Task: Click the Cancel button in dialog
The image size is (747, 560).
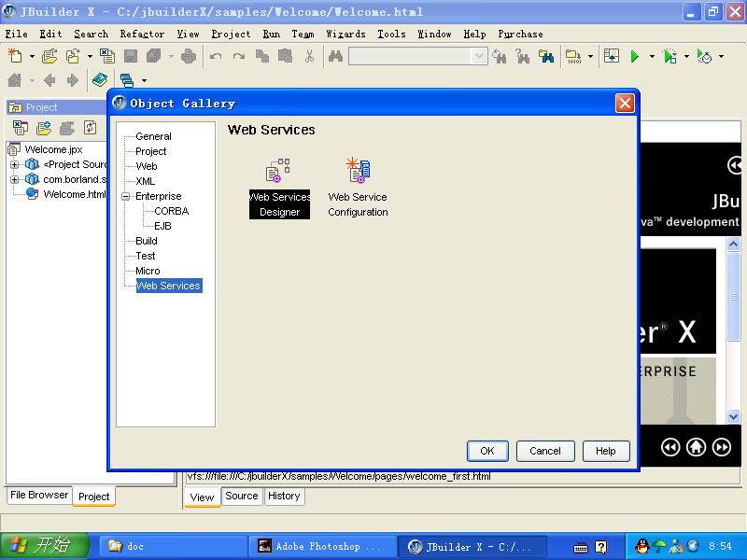Action: click(x=545, y=451)
